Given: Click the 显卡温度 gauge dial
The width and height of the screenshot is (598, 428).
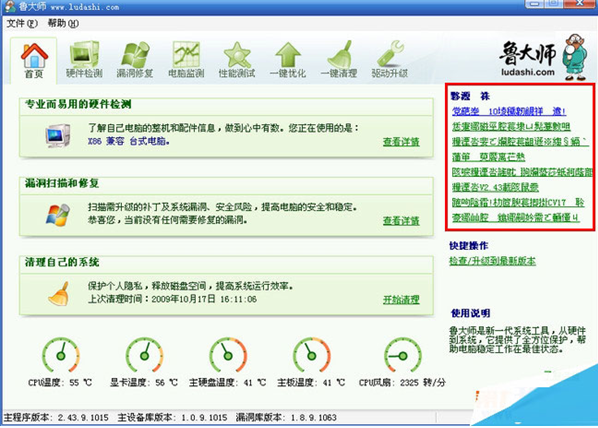Looking at the screenshot, I should click(x=145, y=355).
